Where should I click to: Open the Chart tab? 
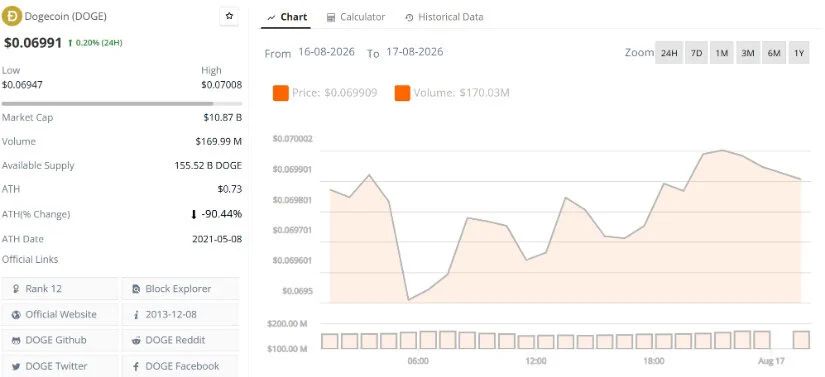[287, 17]
